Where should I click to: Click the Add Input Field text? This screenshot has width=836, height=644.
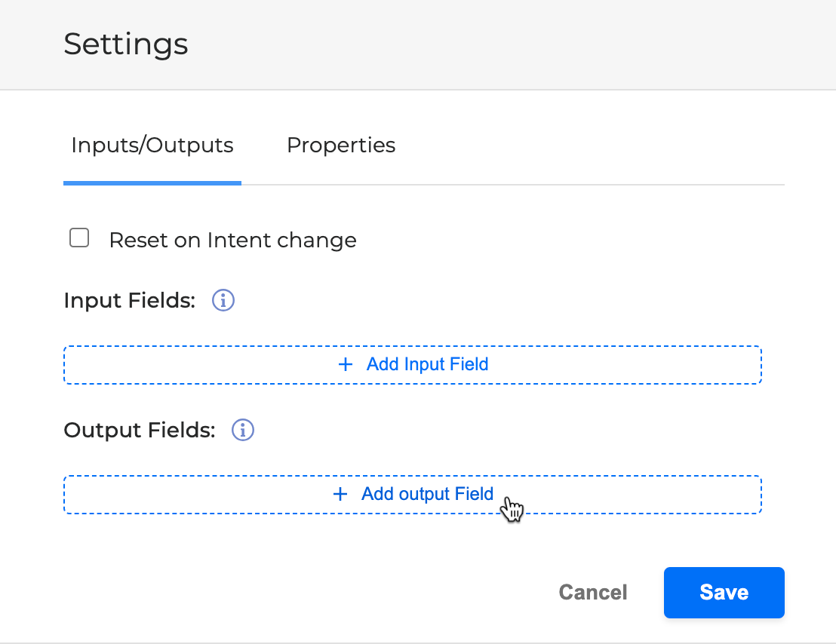[427, 365]
